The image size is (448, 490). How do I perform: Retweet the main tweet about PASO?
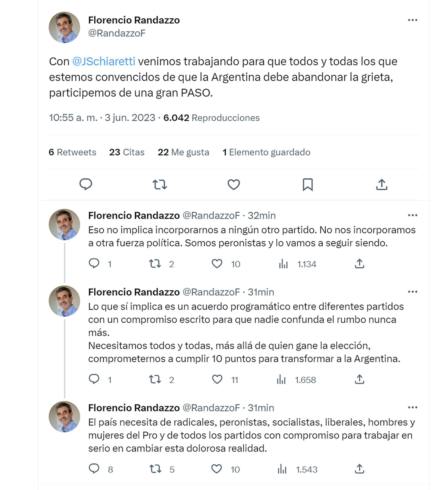coord(160,184)
